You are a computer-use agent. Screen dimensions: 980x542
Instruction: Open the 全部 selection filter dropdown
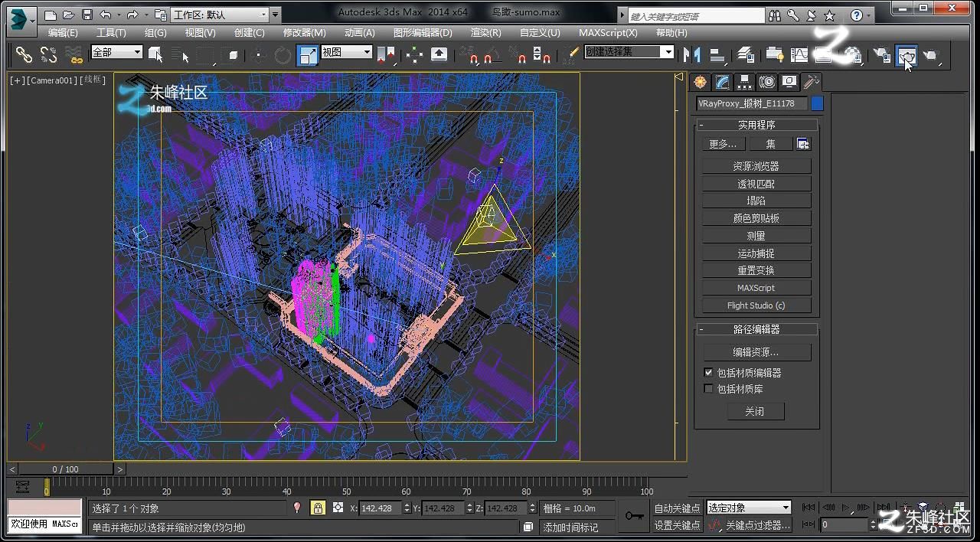(x=116, y=52)
